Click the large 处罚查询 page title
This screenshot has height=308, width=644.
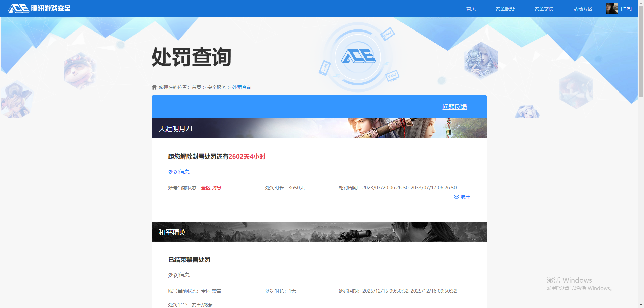191,57
